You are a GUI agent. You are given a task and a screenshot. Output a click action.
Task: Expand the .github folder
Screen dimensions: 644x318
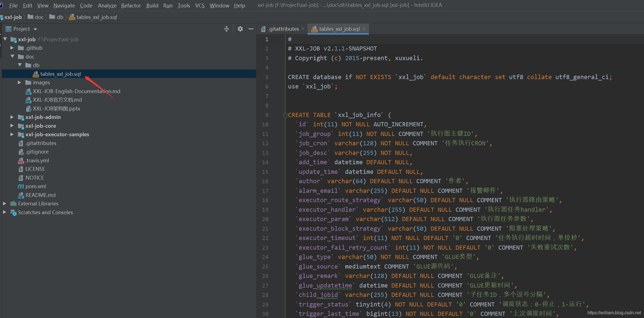[12, 48]
